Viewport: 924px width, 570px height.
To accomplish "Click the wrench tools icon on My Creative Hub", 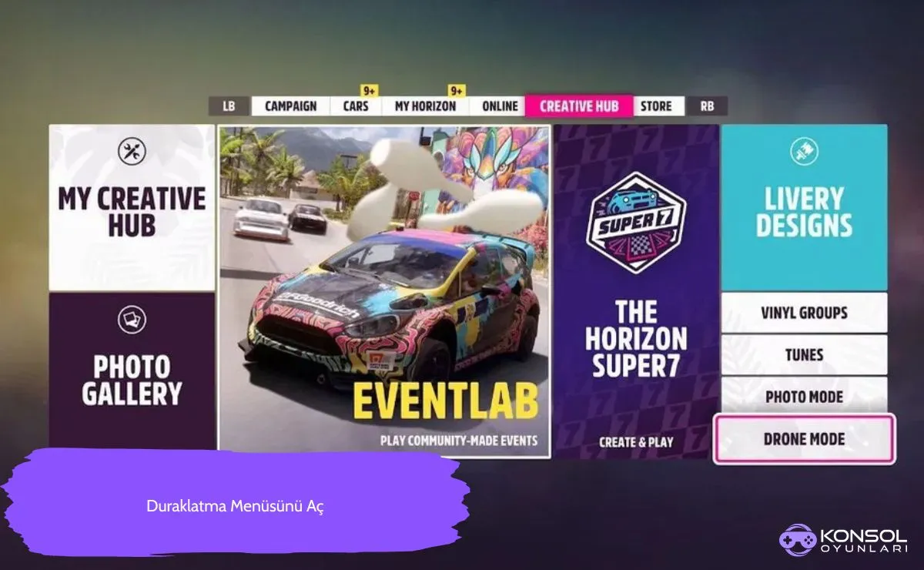I will tap(132, 151).
